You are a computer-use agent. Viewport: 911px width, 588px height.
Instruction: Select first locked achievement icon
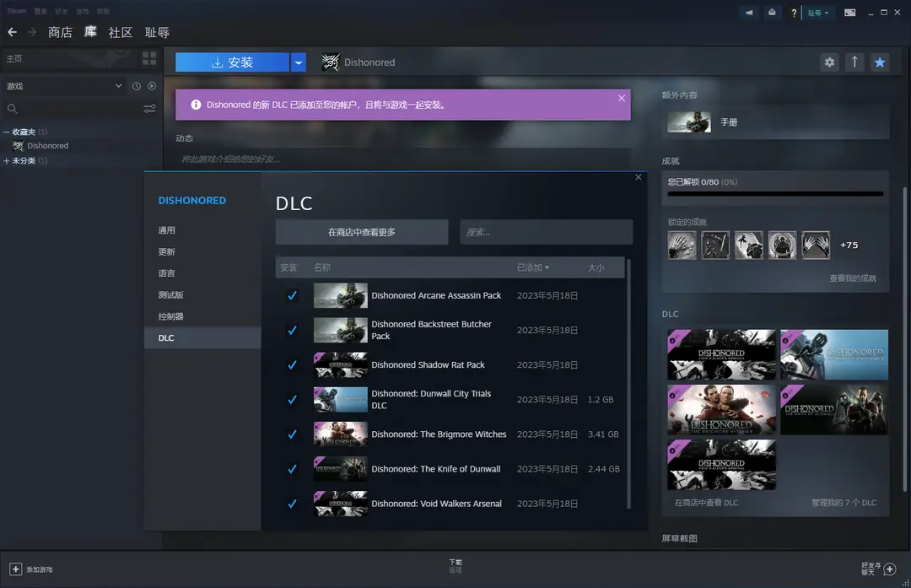pos(682,245)
